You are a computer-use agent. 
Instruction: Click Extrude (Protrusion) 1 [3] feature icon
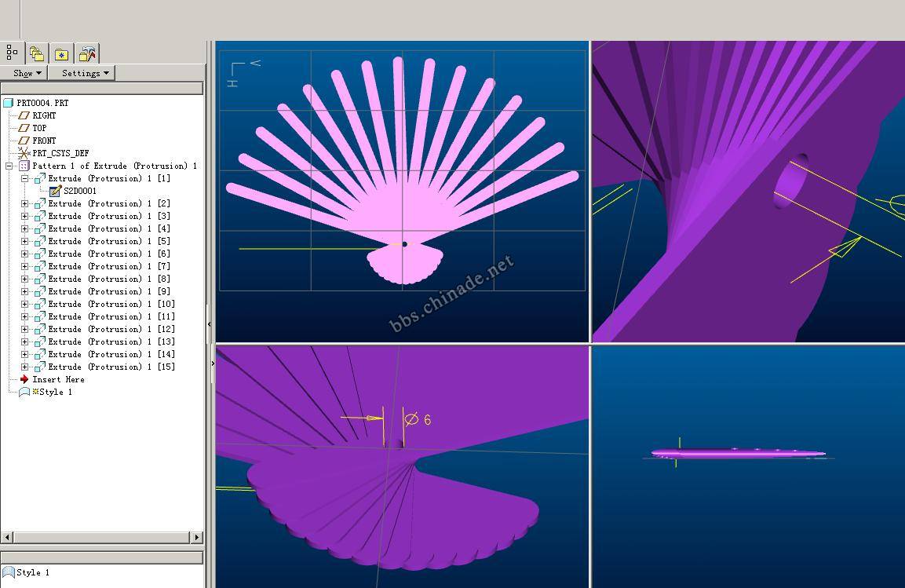(40, 217)
